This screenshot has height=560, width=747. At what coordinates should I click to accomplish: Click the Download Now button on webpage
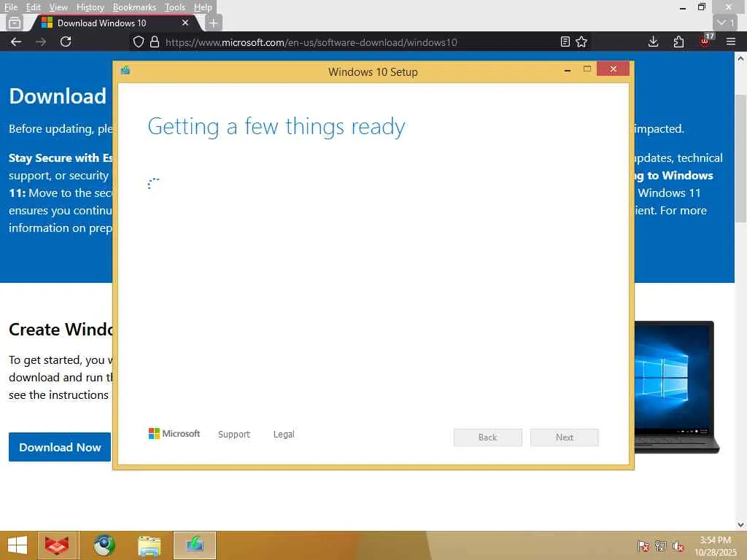tap(60, 447)
